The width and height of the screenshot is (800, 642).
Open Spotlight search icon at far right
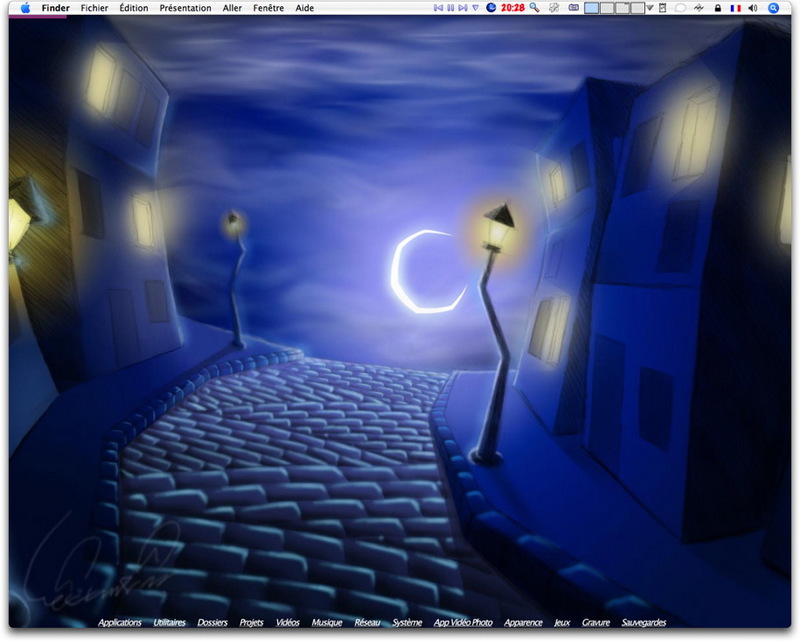pos(773,8)
